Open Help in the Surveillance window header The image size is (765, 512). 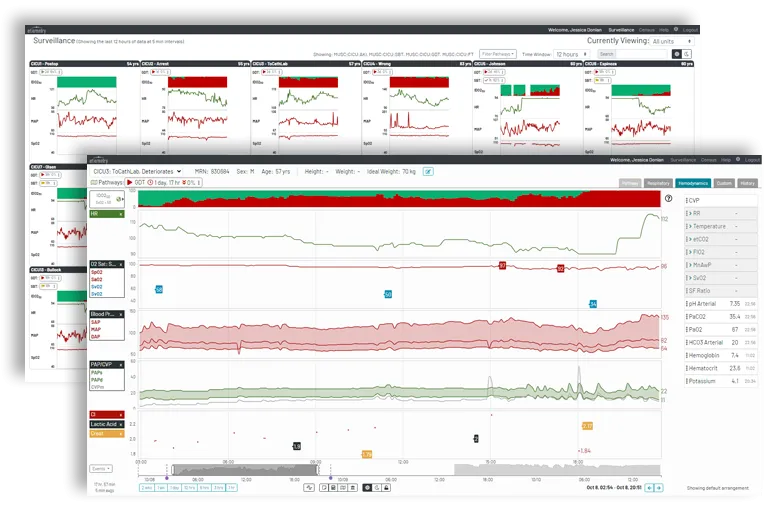(x=664, y=30)
